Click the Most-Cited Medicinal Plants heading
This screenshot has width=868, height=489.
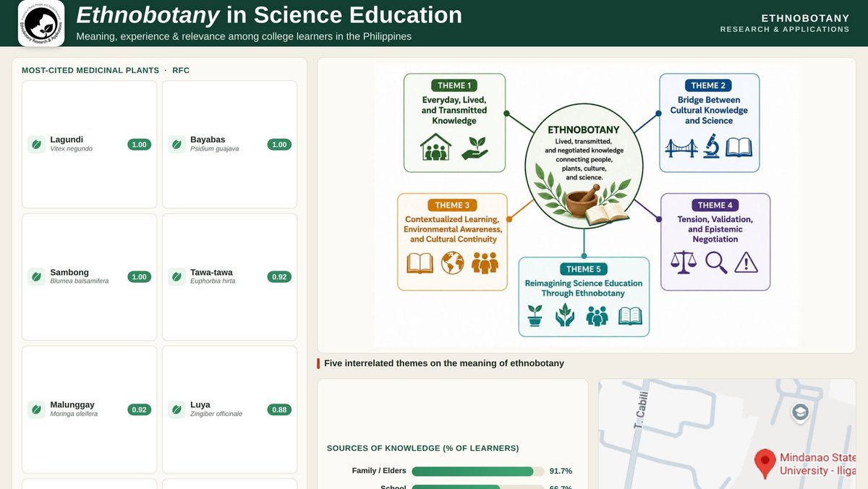[106, 70]
